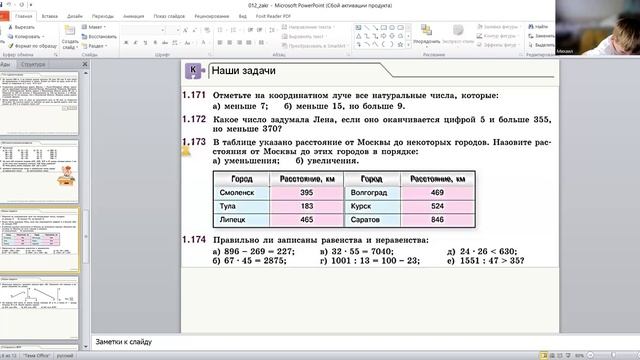Click the Cut (Вырезать) scissors icon
640x360 pixels.
[x=11, y=27]
